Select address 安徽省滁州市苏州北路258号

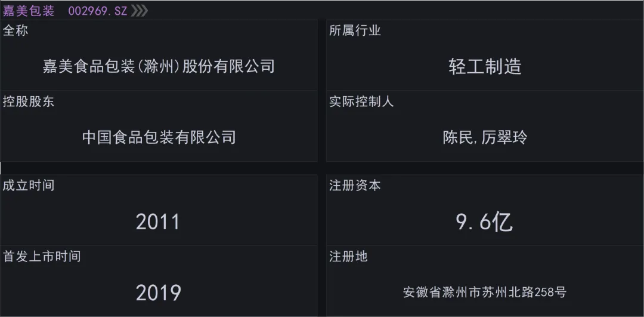[x=485, y=293]
